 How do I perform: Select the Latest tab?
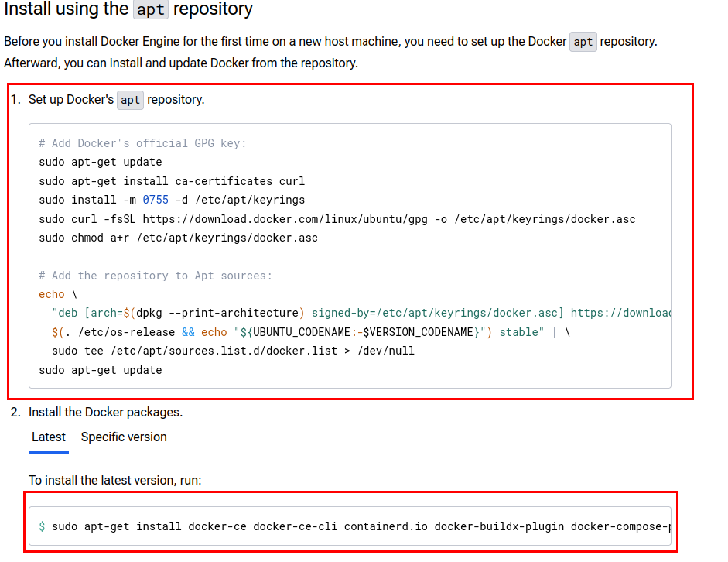coord(49,437)
